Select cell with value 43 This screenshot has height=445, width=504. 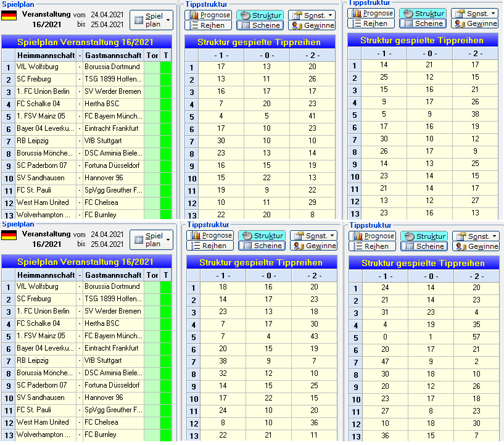coord(314,336)
